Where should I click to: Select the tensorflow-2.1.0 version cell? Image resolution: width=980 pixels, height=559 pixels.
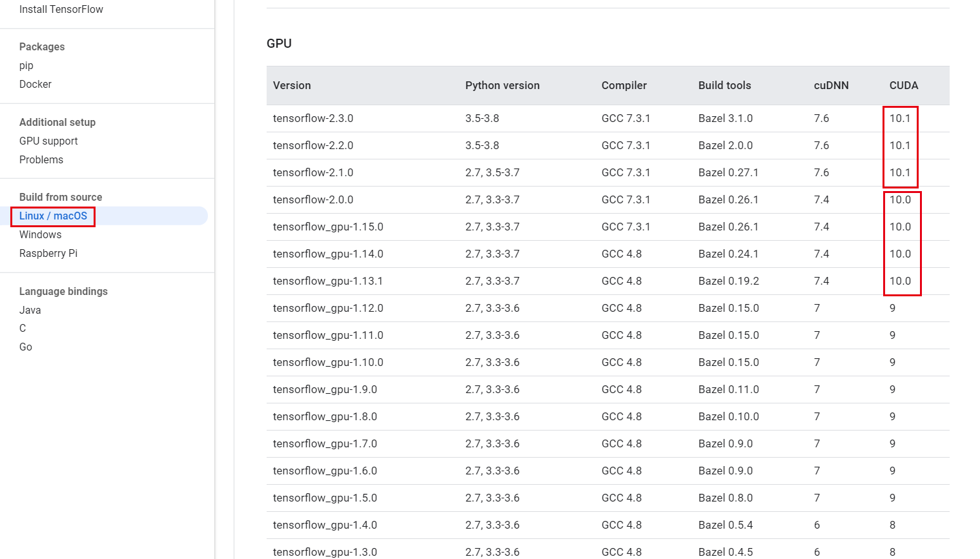(x=313, y=173)
